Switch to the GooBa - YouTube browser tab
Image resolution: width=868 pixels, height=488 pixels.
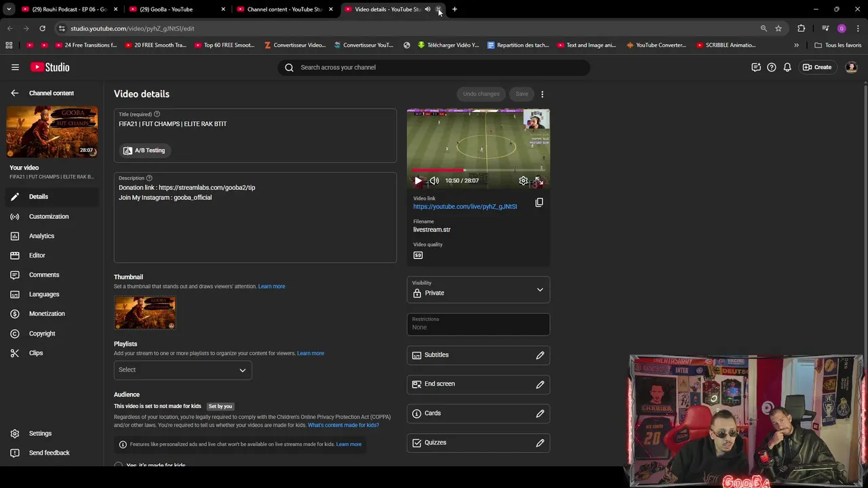(176, 9)
